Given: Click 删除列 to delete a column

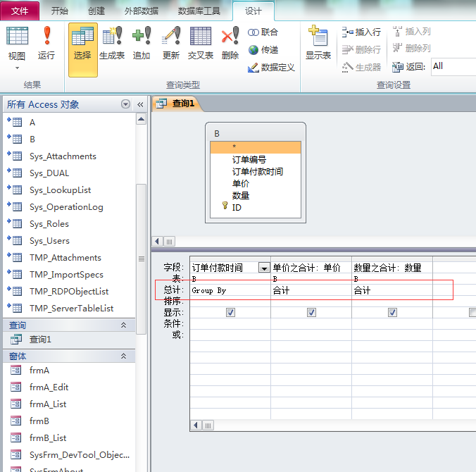Looking at the screenshot, I should [412, 48].
